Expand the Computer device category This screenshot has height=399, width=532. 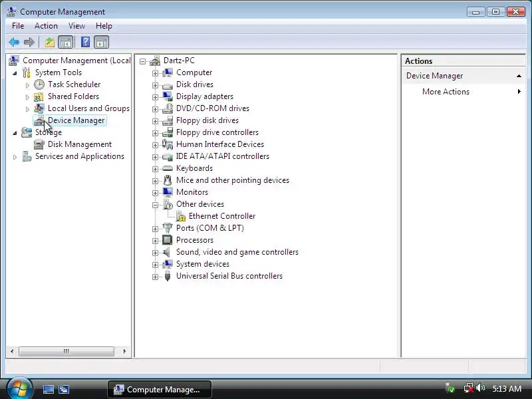click(x=155, y=73)
